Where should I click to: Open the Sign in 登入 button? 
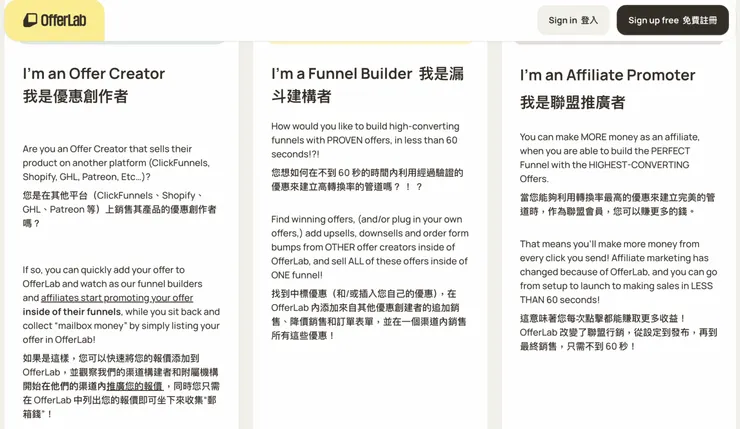coord(573,20)
